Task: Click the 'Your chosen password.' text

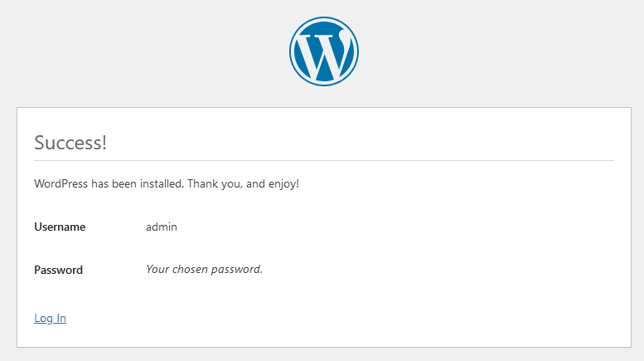Action: (x=204, y=269)
